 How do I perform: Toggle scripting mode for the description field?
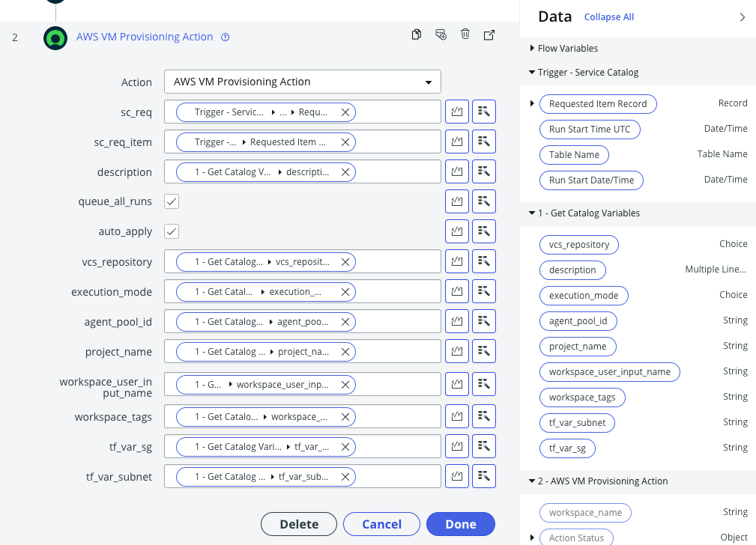coord(457,171)
